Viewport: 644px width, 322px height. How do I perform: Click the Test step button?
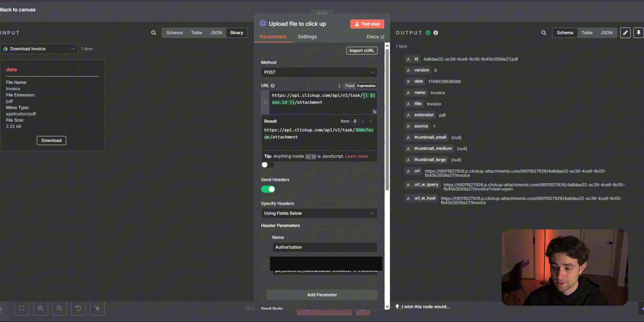point(367,24)
